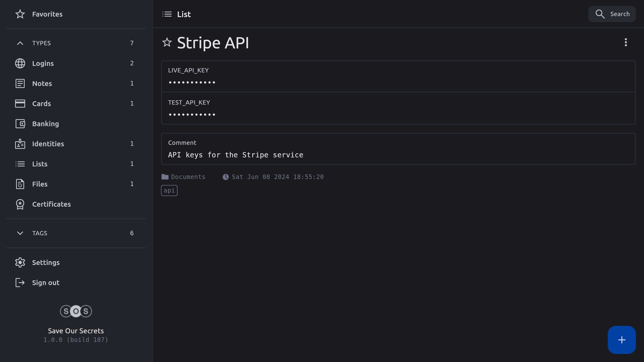Open Favorites in the sidebar
This screenshot has height=362, width=644.
(47, 14)
